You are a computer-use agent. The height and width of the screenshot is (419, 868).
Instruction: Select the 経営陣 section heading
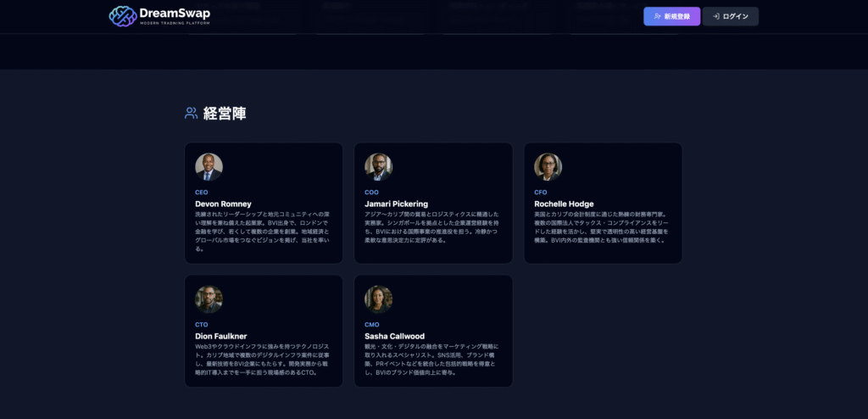tap(225, 114)
